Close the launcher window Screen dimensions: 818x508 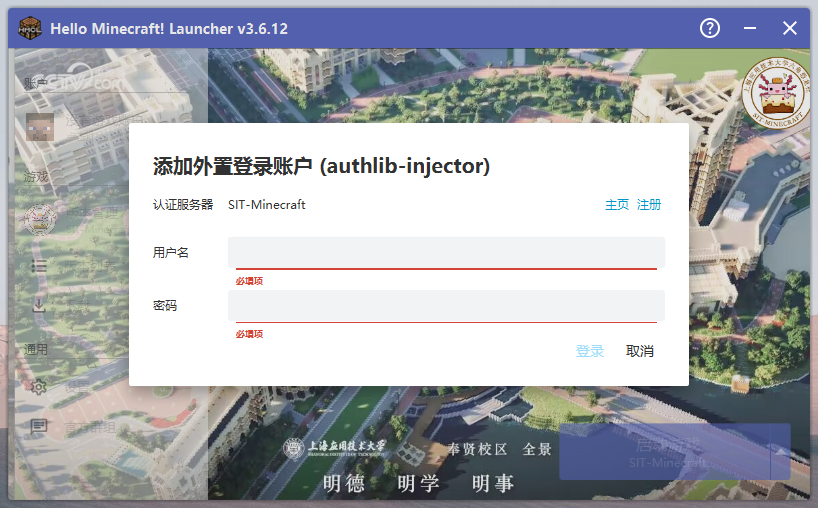coord(789,28)
